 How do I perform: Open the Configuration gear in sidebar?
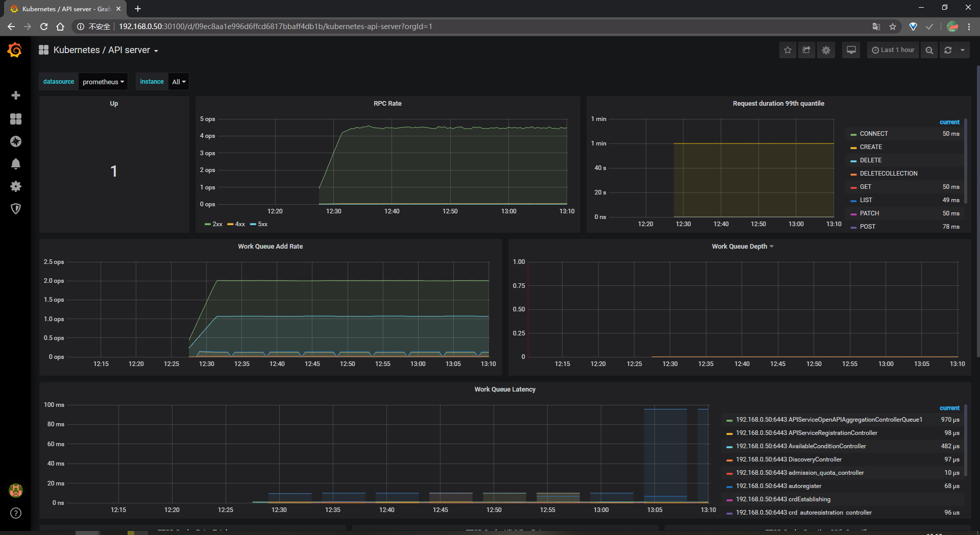pyautogui.click(x=16, y=186)
